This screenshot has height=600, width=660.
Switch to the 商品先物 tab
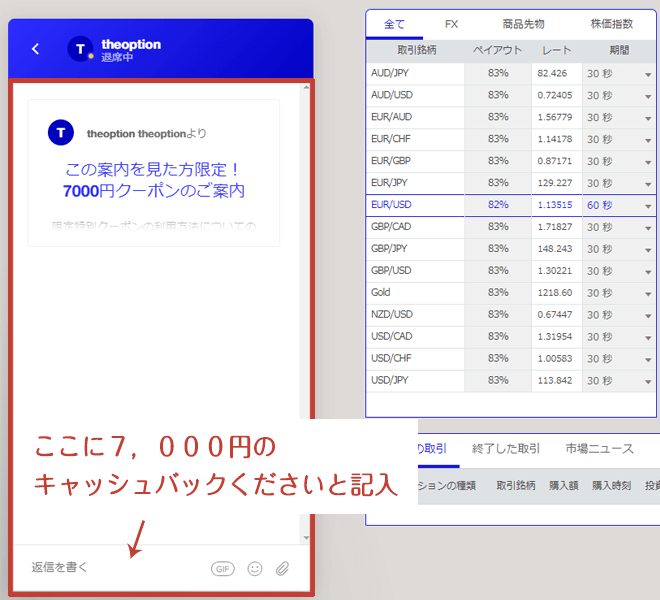point(523,24)
